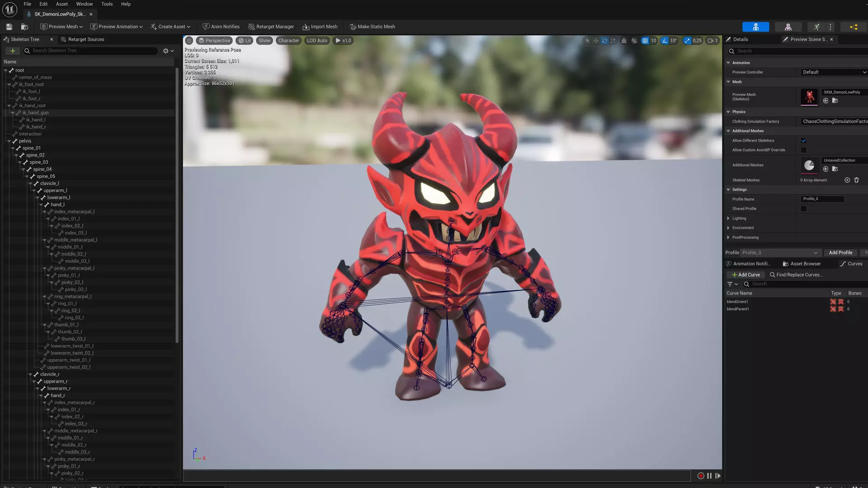Click the Add Curve button

click(x=746, y=275)
